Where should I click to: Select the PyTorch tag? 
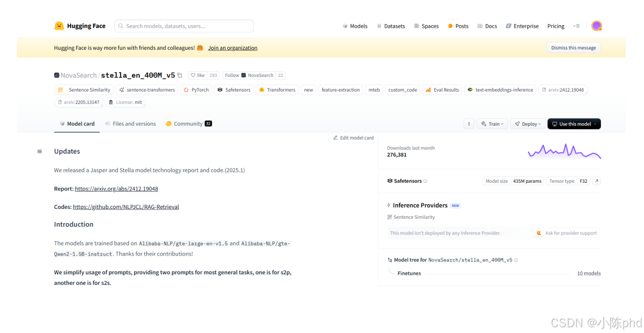(196, 90)
